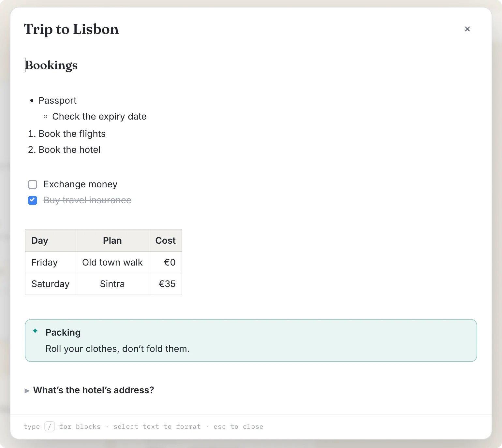Click Book the flights list item

click(x=72, y=134)
